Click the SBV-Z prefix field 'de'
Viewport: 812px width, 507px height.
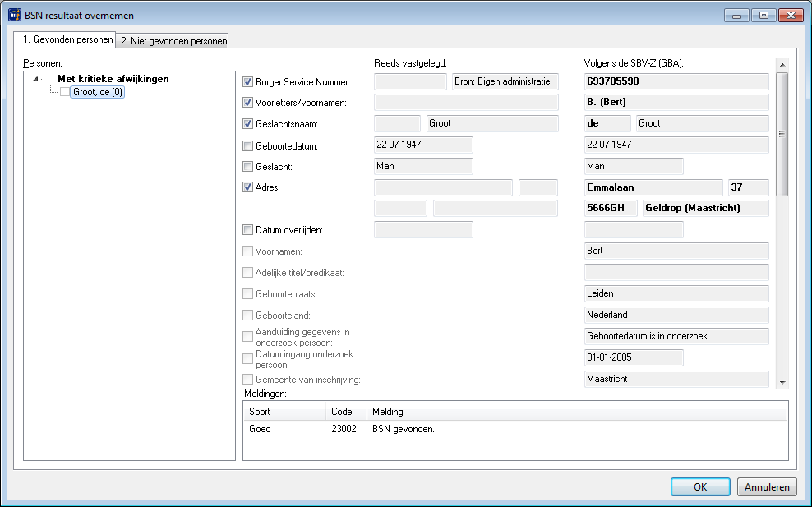[x=607, y=124]
